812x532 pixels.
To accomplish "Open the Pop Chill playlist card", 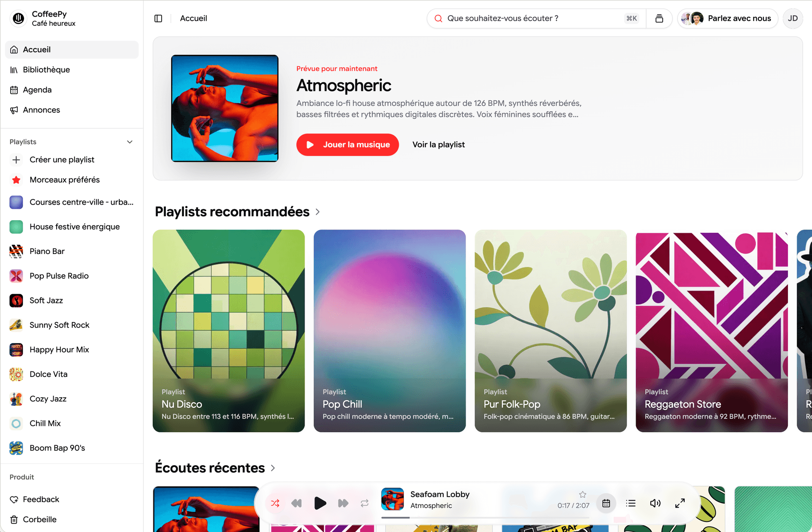I will coord(390,331).
